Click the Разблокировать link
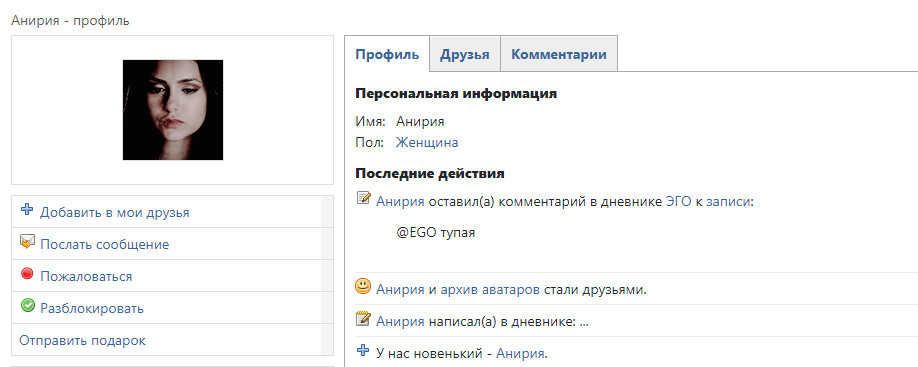The width and height of the screenshot is (918, 367). click(92, 308)
